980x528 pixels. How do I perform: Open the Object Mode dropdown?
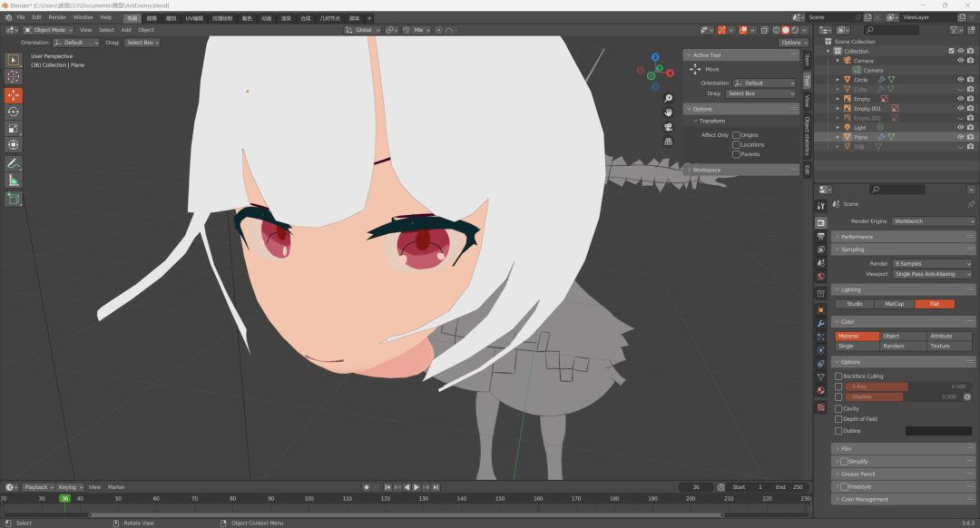pyautogui.click(x=48, y=30)
